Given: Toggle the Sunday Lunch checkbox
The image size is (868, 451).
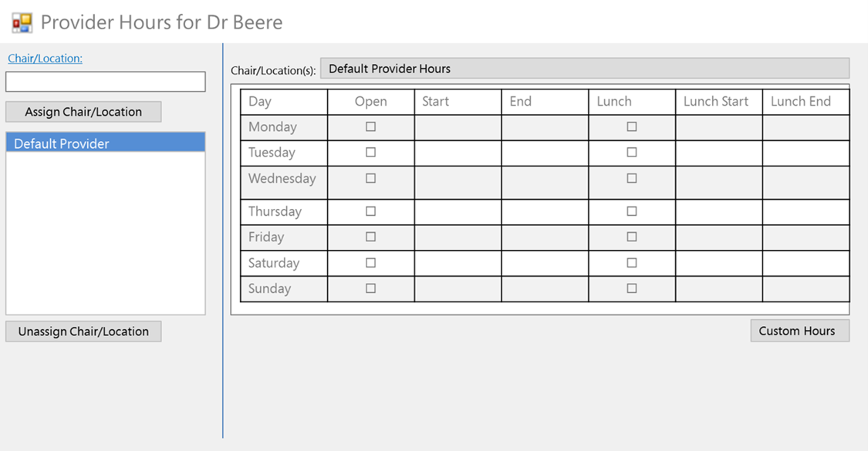Looking at the screenshot, I should coord(632,288).
